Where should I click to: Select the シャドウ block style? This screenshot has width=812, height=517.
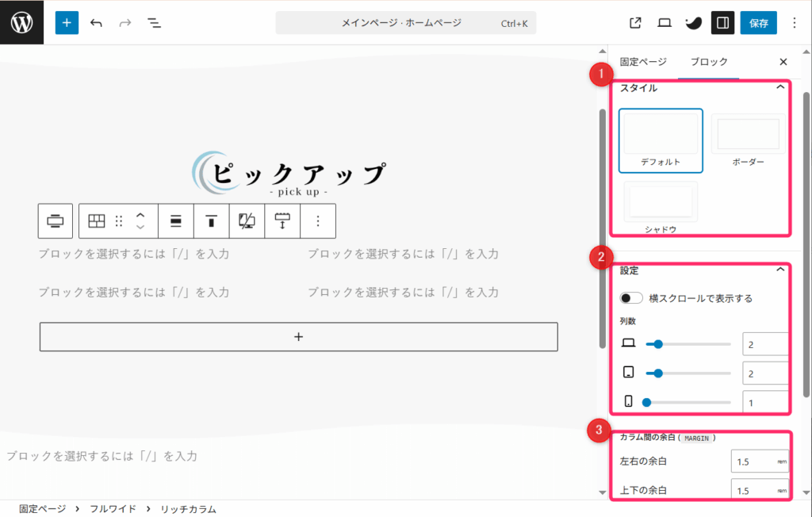click(x=661, y=207)
